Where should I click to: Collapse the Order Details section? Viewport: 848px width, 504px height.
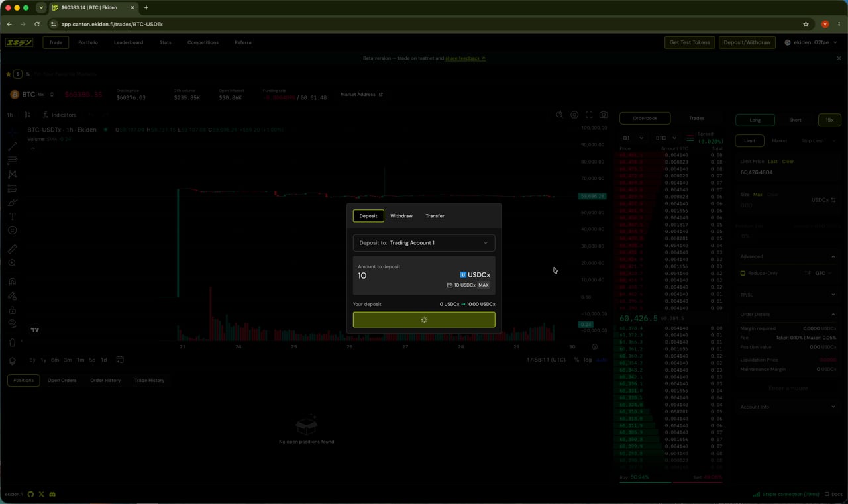tap(788, 314)
